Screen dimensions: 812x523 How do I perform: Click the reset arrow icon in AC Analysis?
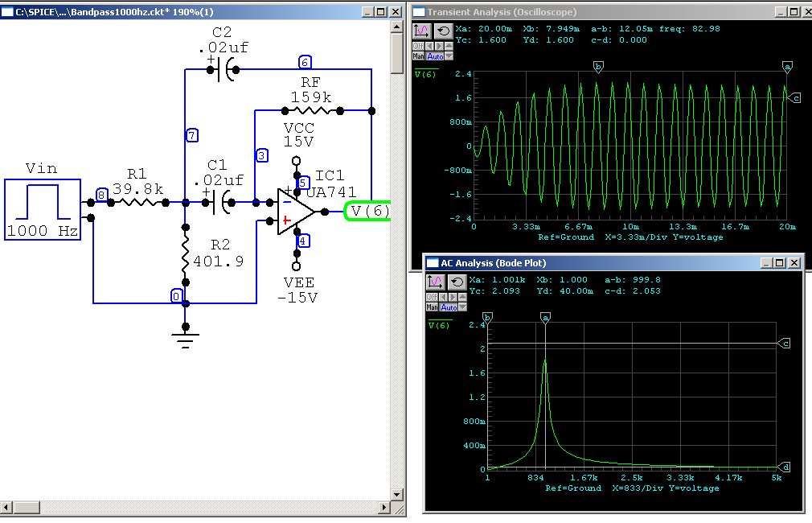tap(456, 282)
